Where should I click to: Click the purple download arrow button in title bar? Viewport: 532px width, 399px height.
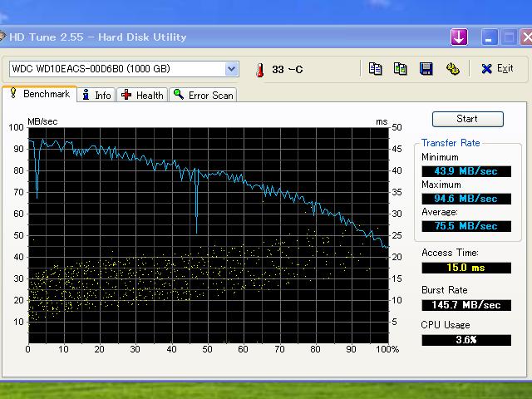coord(459,37)
